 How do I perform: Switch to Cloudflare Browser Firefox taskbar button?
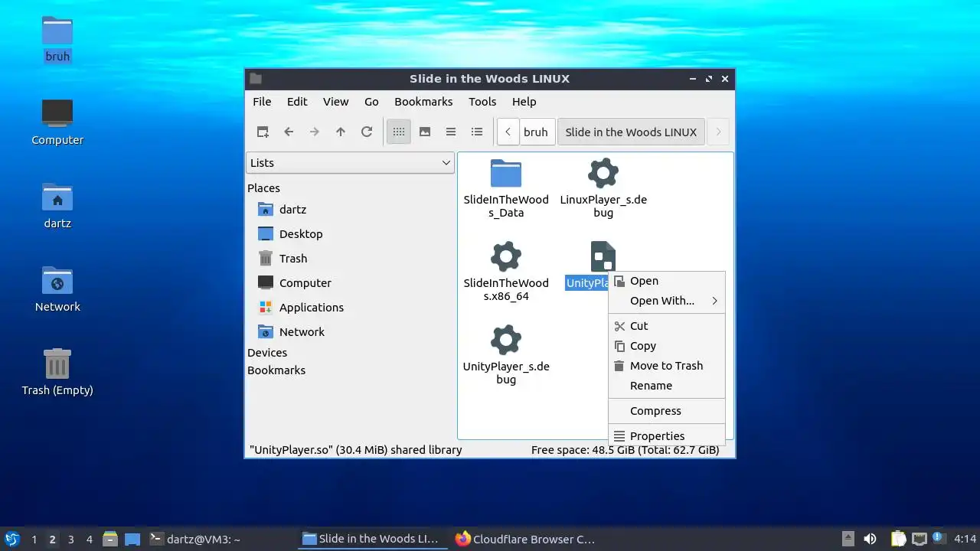[524, 539]
